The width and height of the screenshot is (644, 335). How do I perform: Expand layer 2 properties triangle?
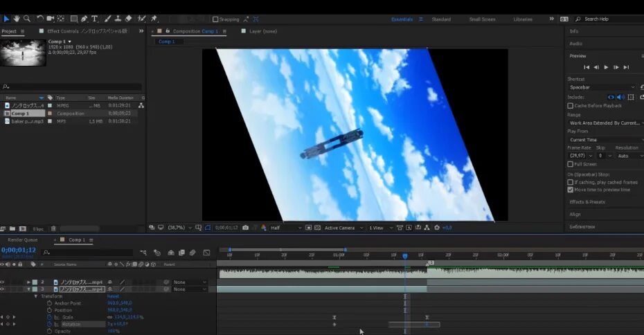point(28,282)
